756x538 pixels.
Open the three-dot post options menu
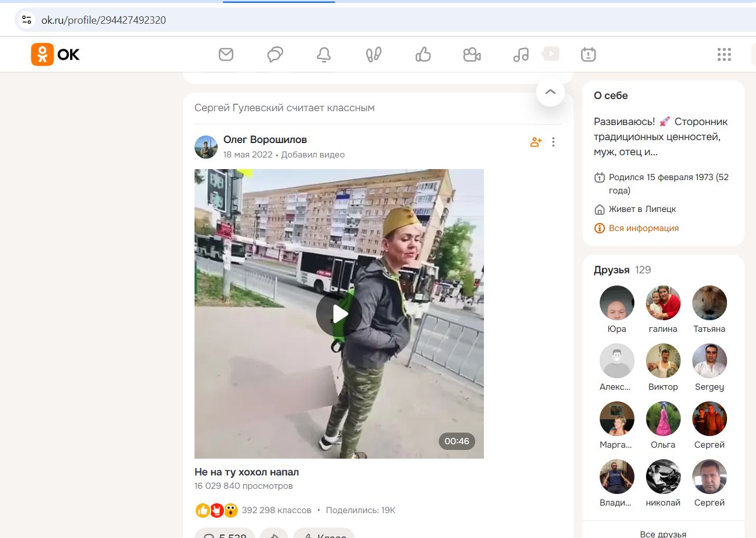(553, 142)
